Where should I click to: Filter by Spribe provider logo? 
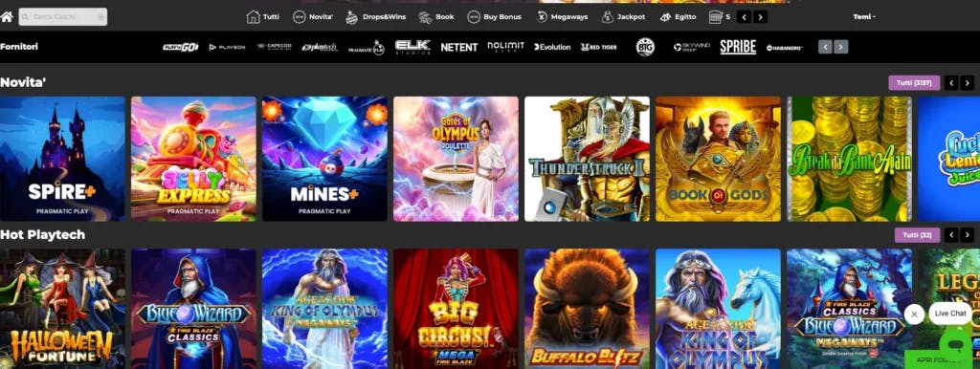(738, 47)
